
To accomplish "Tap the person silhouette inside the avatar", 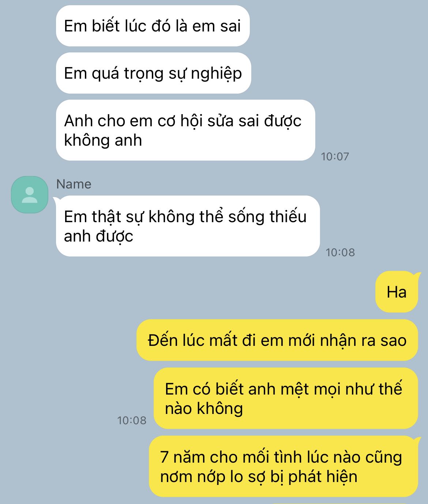I will pyautogui.click(x=30, y=195).
